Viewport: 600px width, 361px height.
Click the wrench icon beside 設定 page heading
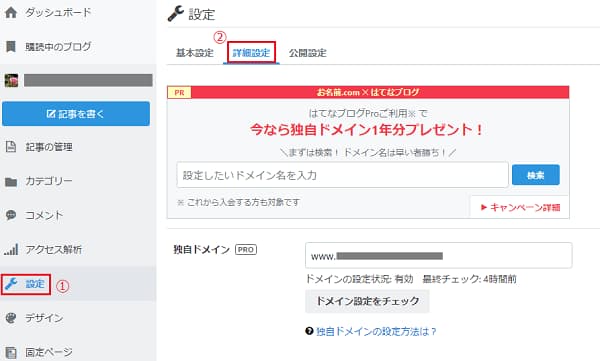coord(176,14)
